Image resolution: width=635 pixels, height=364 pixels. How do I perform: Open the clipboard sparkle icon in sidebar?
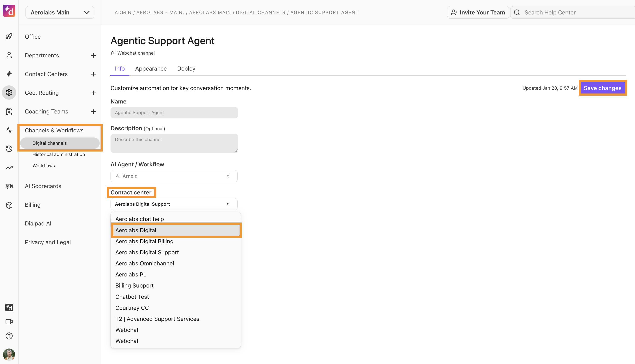(9, 111)
